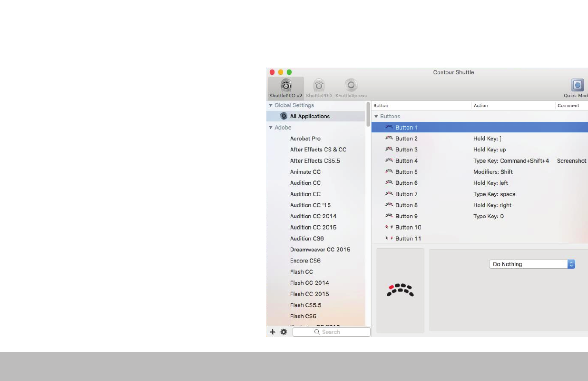Click the 'Hold Key: left' action cell
Screen dimensions: 588x381
[x=490, y=183]
